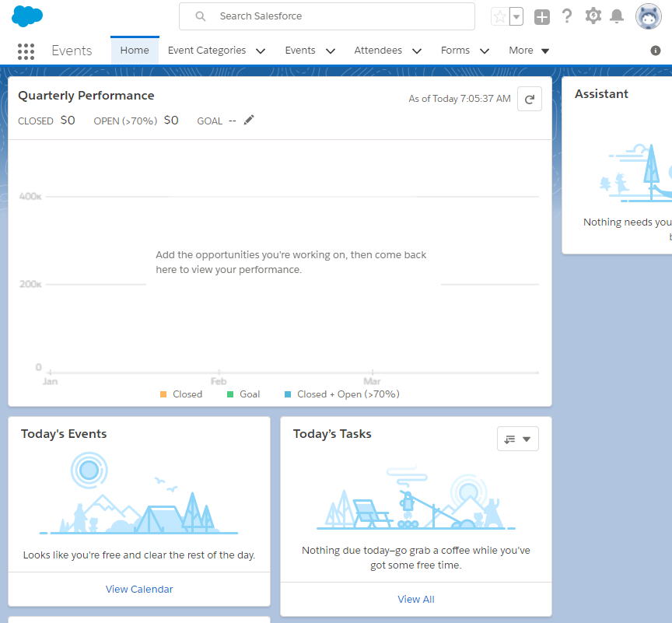Open the Attendees tab
Screen dimensions: 672x623
coord(378,50)
